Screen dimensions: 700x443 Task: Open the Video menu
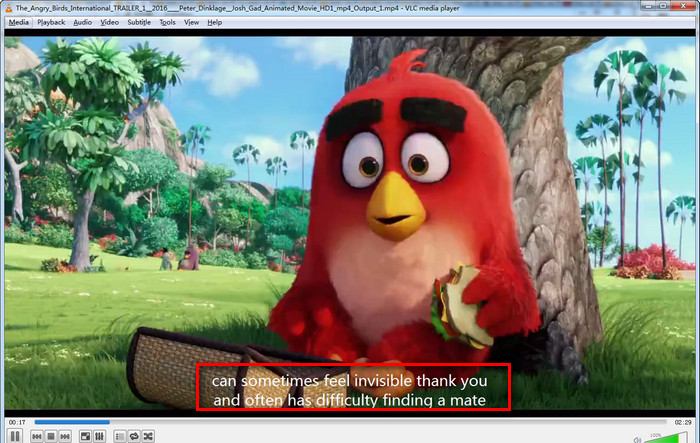pos(109,22)
